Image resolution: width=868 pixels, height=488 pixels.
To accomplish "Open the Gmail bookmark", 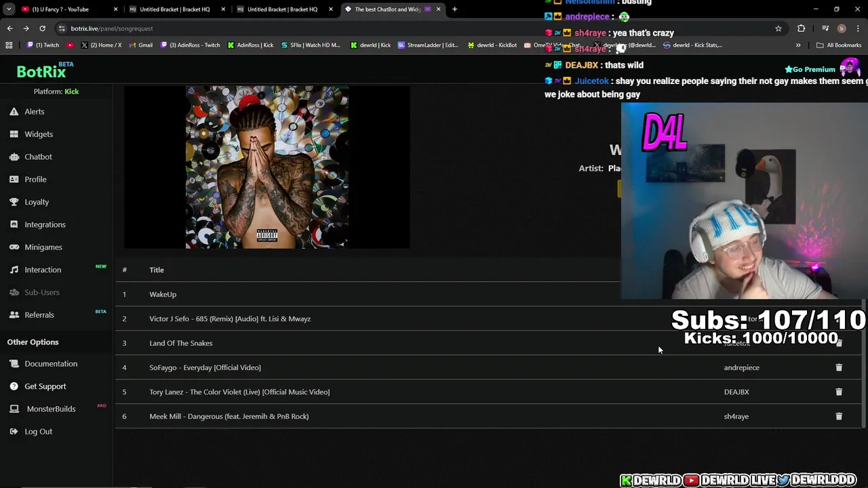I will coord(140,45).
